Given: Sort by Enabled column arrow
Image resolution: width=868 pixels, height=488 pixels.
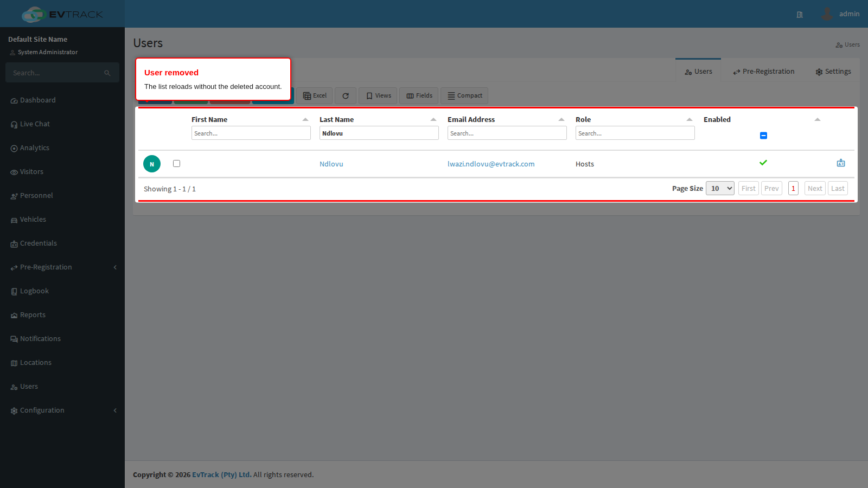Looking at the screenshot, I should pyautogui.click(x=818, y=119).
